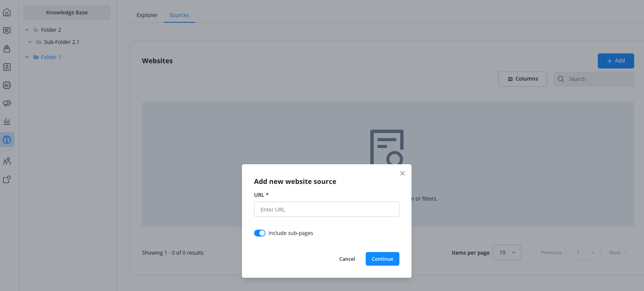
Task: Select Folder 1 in the tree
Action: pyautogui.click(x=51, y=57)
